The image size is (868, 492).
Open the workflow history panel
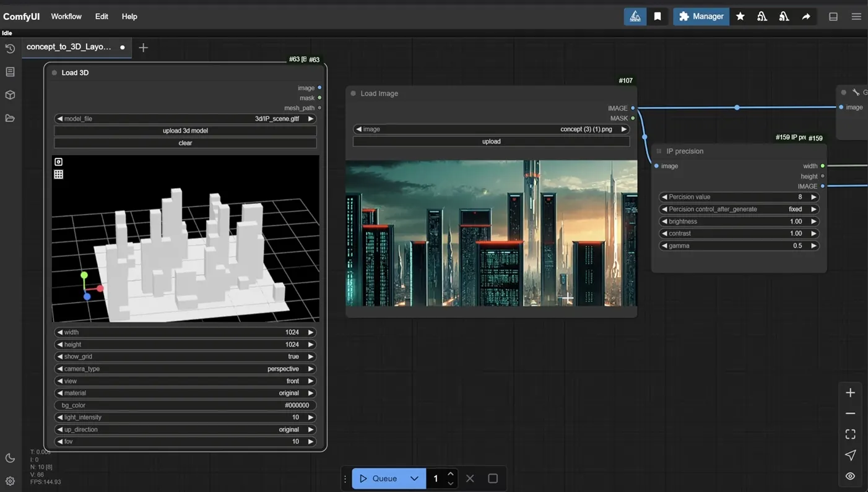(9, 48)
